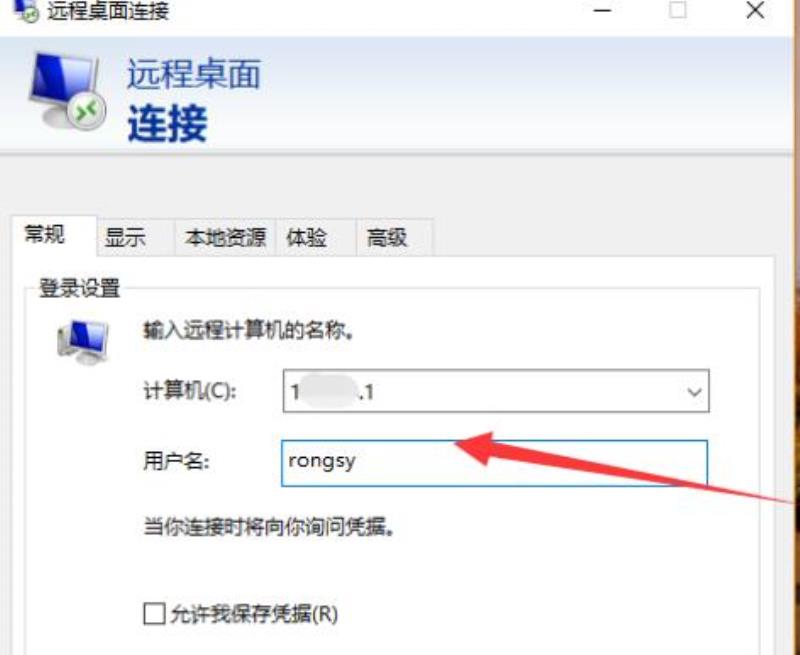Go to the 体验 tab
This screenshot has width=800, height=655.
tap(306, 237)
